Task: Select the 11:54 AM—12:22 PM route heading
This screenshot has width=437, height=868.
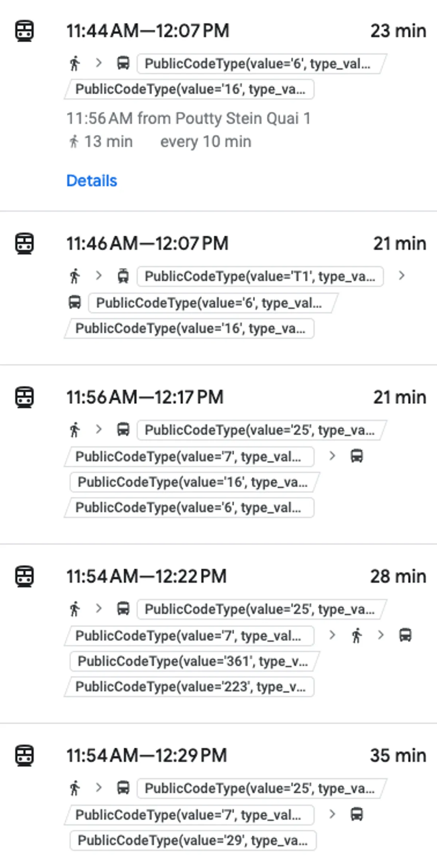Action: tap(146, 576)
